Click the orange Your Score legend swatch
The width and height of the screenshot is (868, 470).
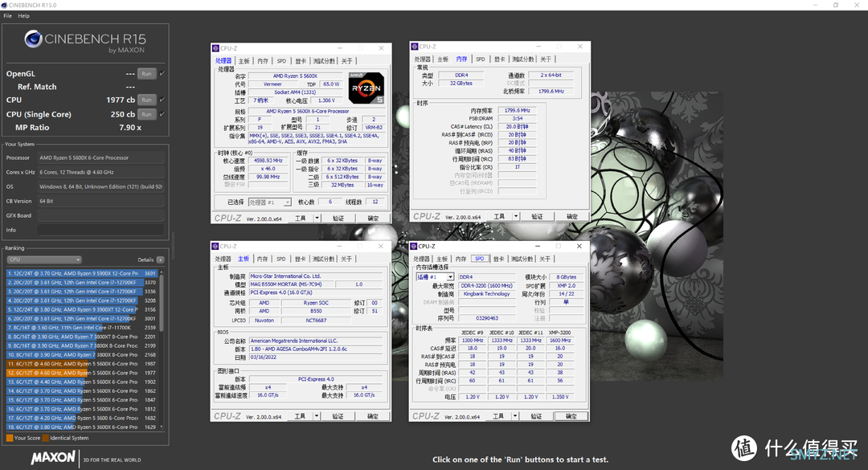coord(10,438)
